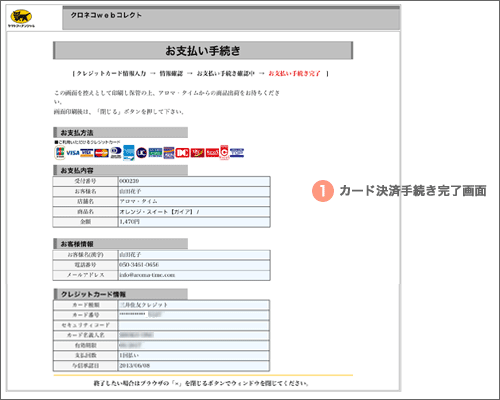Select the red お支払い手続き完了 step
The width and height of the screenshot is (500, 400).
294,73
